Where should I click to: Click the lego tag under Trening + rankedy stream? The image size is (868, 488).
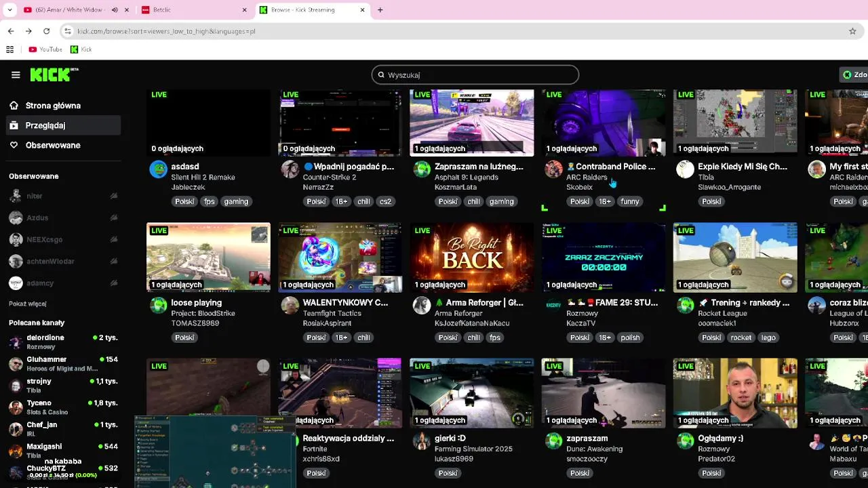pyautogui.click(x=768, y=338)
